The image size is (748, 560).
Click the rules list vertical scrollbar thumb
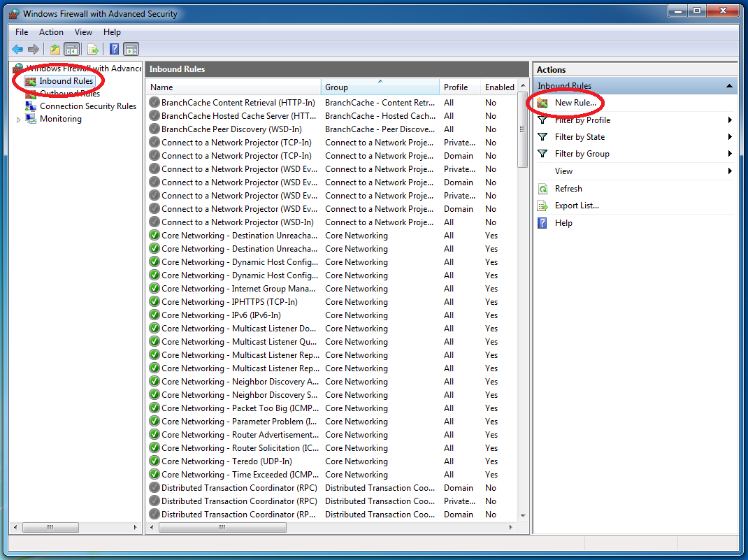(x=522, y=129)
